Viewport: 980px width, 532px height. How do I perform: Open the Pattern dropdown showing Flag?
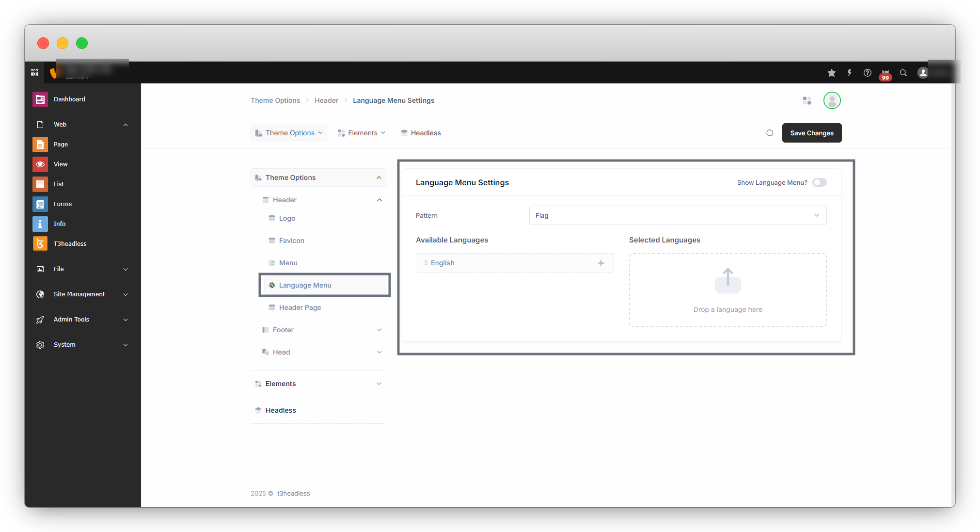[678, 215]
